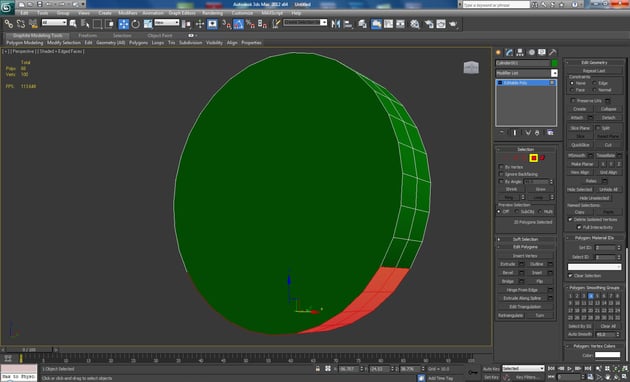The width and height of the screenshot is (630, 382).
Task: Click the Auto Smooth button
Action: coord(580,334)
